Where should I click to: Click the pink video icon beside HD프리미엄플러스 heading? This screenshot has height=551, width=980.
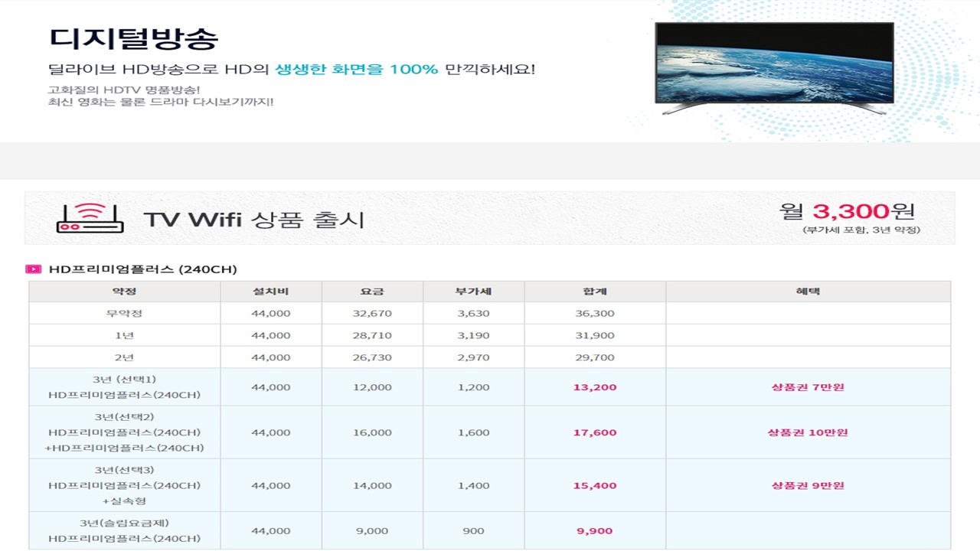coord(34,269)
